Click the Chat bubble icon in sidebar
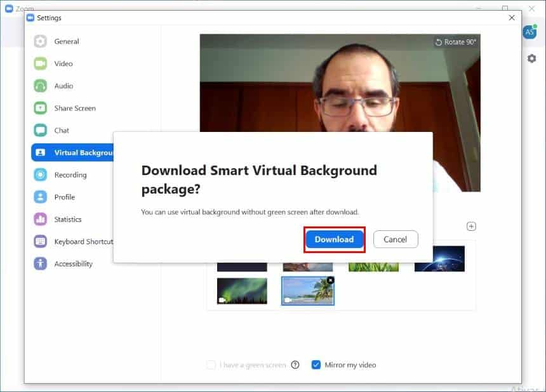546x392 pixels. pyautogui.click(x=41, y=131)
